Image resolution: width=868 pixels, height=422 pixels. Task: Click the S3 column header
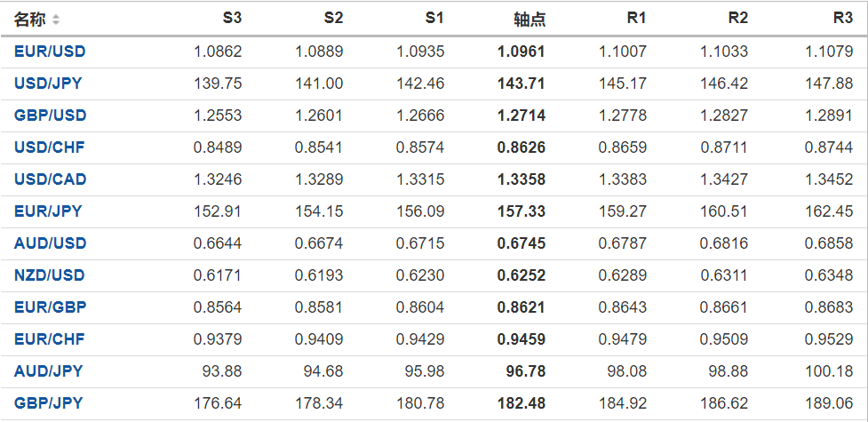[x=231, y=19]
